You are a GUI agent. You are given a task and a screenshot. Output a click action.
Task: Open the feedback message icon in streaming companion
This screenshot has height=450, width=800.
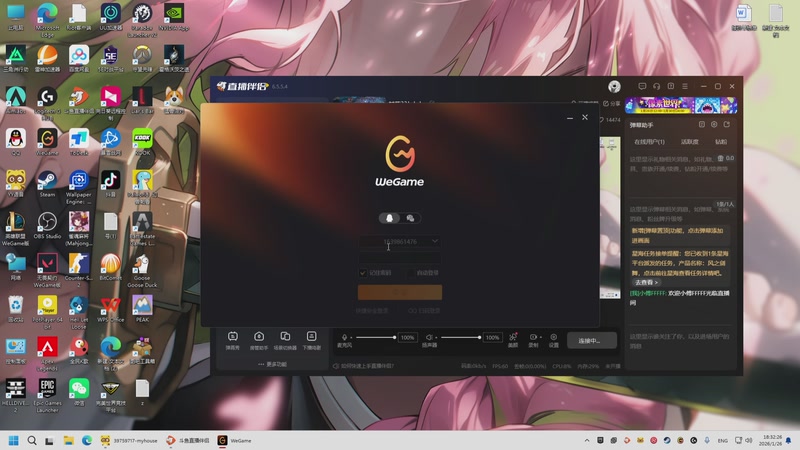click(x=642, y=86)
